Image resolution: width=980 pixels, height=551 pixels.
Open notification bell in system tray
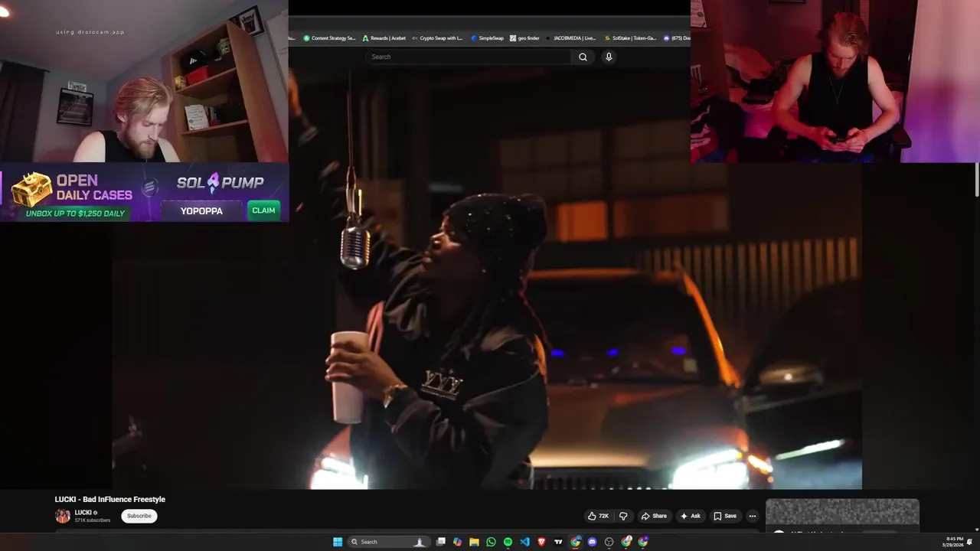click(x=970, y=542)
